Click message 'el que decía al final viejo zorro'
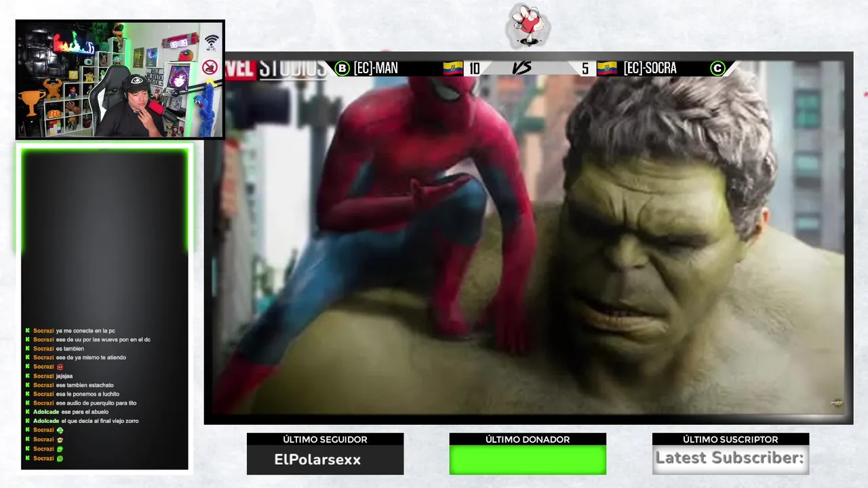 (x=100, y=421)
